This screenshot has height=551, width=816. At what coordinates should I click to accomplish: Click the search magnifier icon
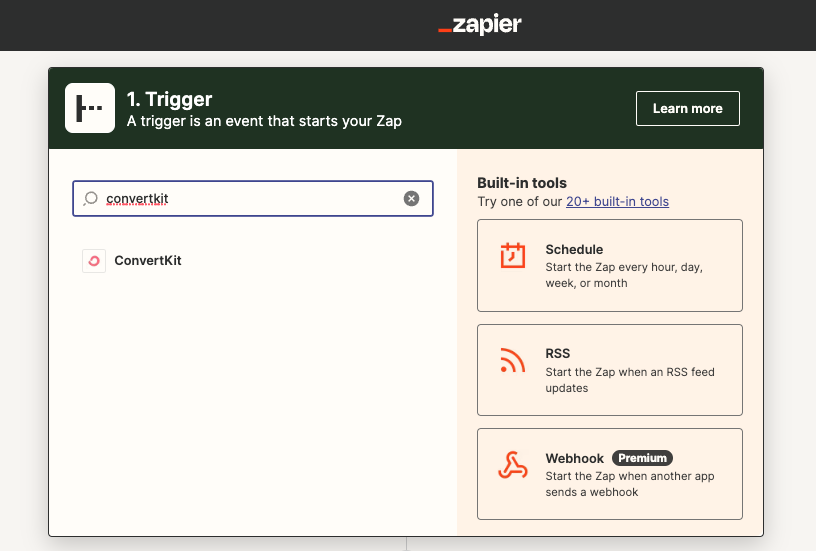coord(91,198)
